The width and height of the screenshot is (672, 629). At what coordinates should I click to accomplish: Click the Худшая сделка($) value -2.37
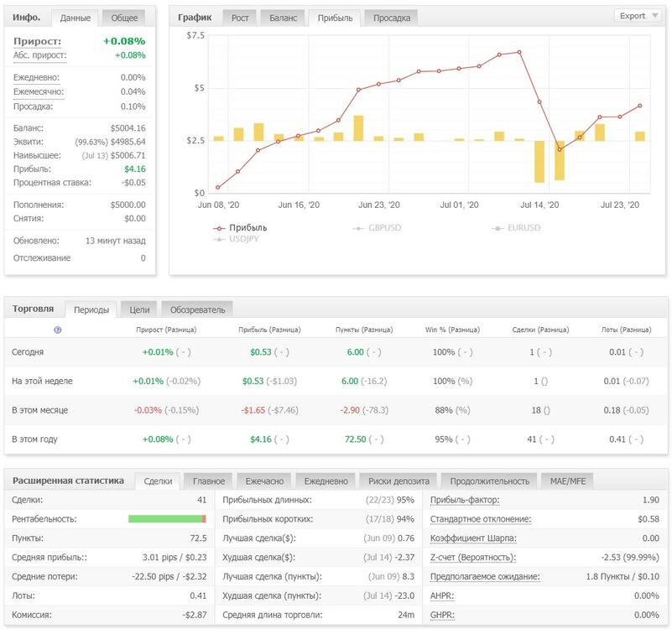[x=405, y=557]
